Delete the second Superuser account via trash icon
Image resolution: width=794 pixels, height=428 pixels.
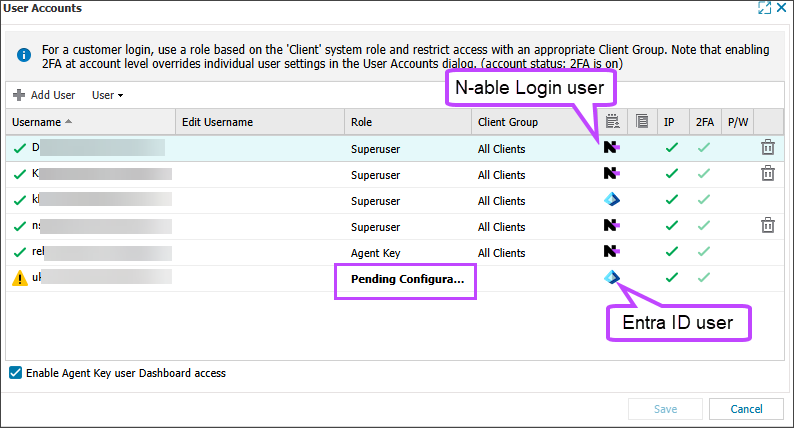[767, 174]
